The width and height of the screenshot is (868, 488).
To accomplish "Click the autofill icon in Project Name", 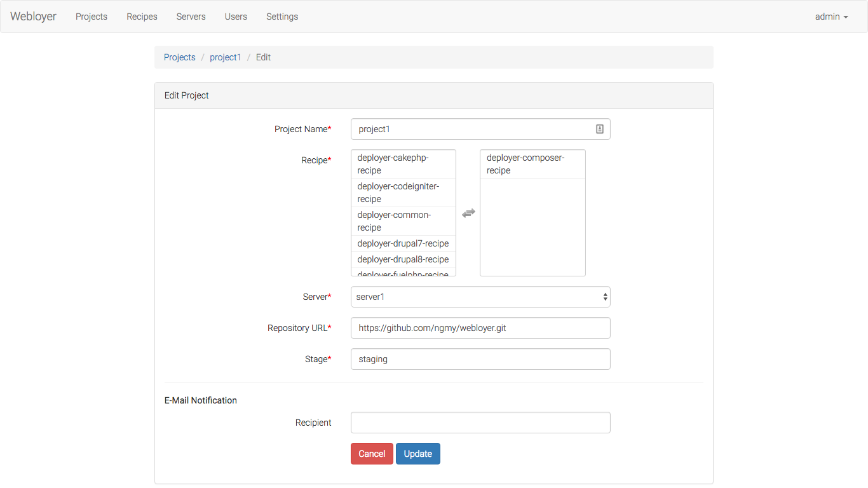I will click(599, 129).
